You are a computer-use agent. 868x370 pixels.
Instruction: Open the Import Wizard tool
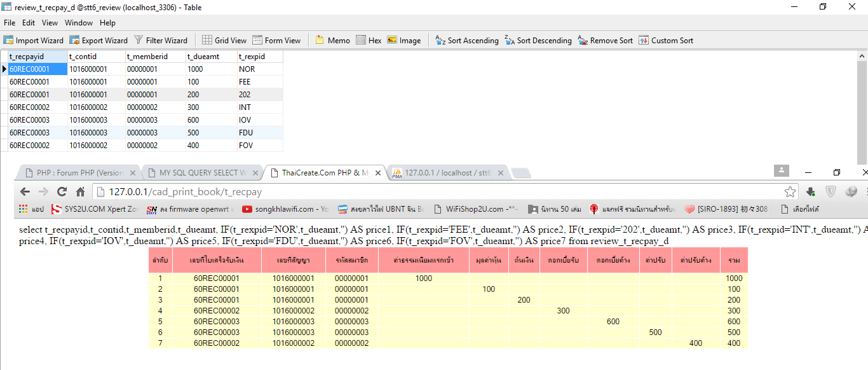34,40
